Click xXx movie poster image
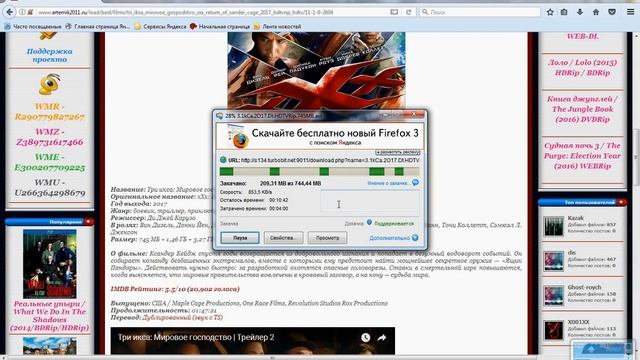Viewport: 640px width, 360px height. pos(316,71)
